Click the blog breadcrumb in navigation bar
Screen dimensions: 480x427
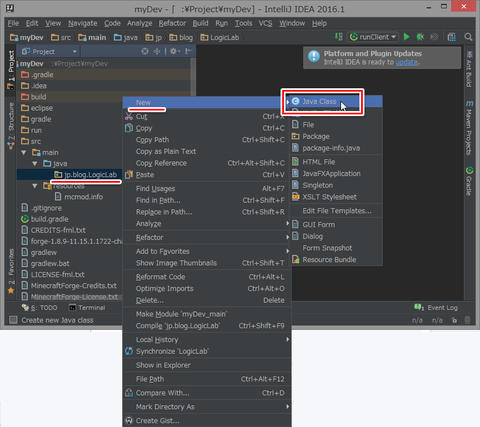181,37
